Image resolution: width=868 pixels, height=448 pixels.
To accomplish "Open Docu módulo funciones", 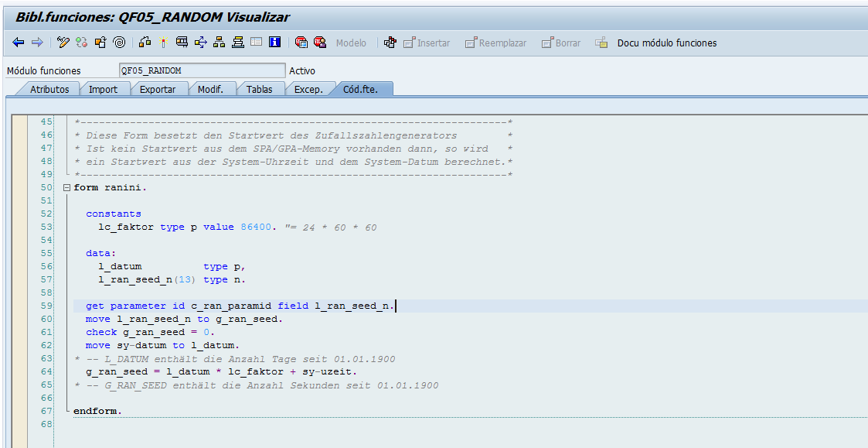I will (x=667, y=43).
